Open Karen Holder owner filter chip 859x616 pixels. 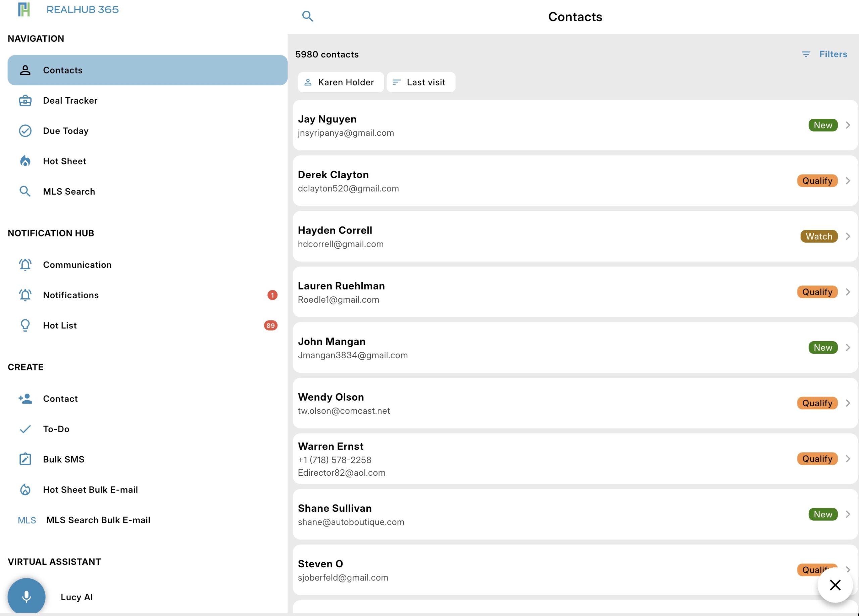340,82
